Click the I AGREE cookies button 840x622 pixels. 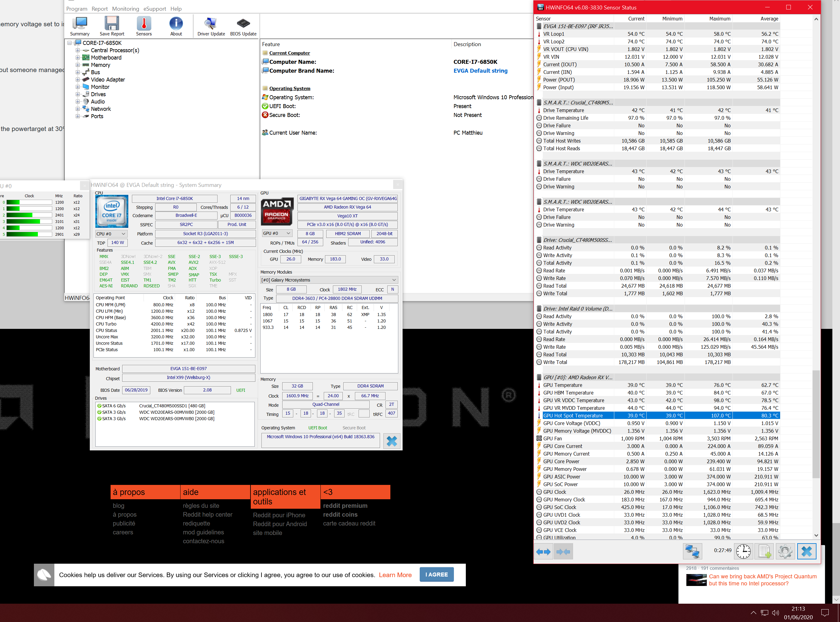(436, 575)
